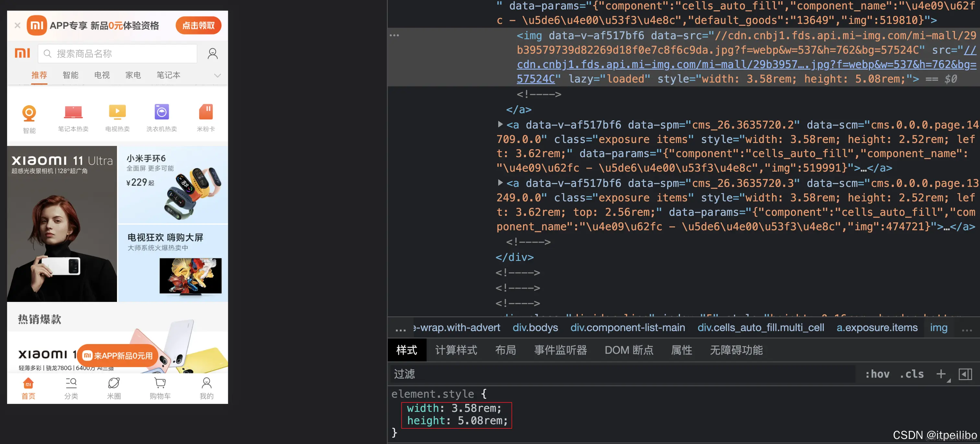Close the APP promo banner
The height and width of the screenshot is (444, 980).
[17, 26]
